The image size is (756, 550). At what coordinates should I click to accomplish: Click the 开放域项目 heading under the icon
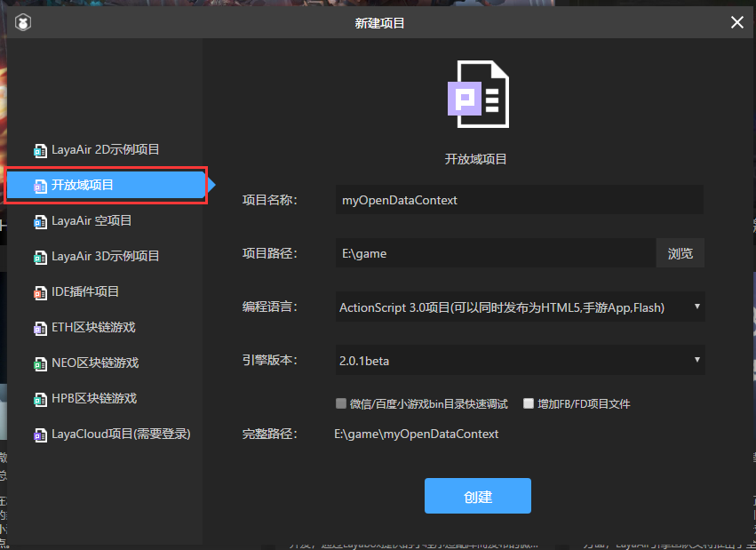pyautogui.click(x=475, y=159)
